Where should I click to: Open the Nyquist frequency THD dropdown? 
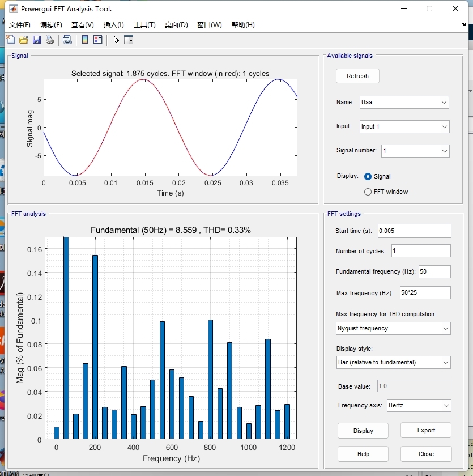(393, 329)
